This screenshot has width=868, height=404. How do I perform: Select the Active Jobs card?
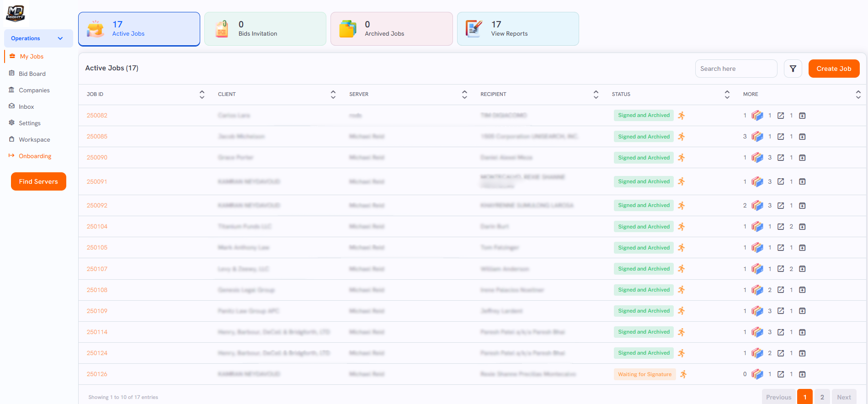[139, 29]
